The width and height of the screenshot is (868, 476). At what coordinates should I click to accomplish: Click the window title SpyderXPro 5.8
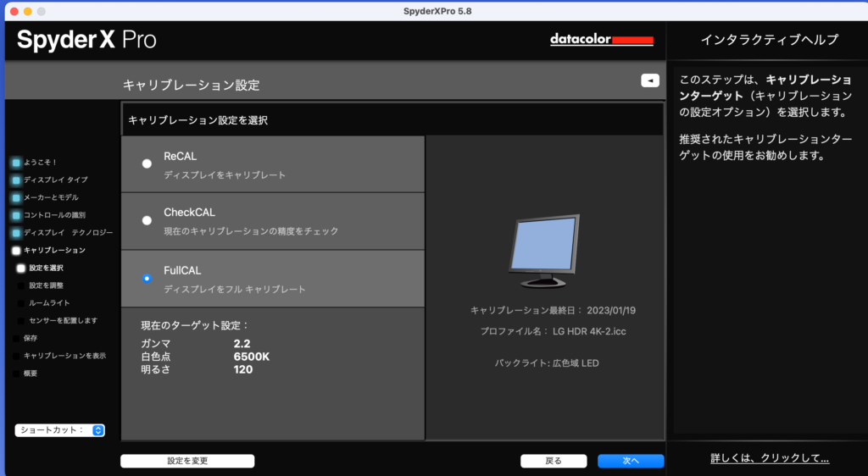coord(437,11)
